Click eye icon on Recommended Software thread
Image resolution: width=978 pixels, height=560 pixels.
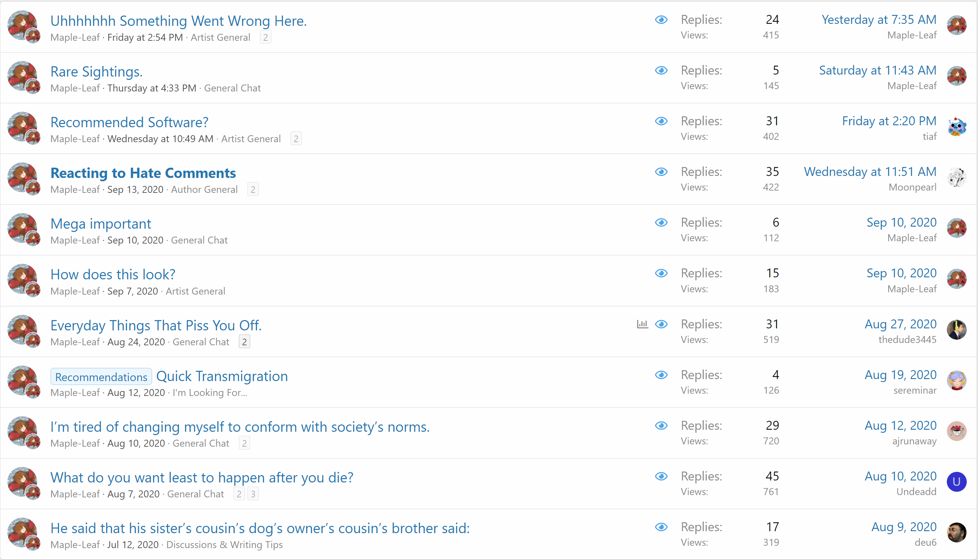(x=661, y=121)
